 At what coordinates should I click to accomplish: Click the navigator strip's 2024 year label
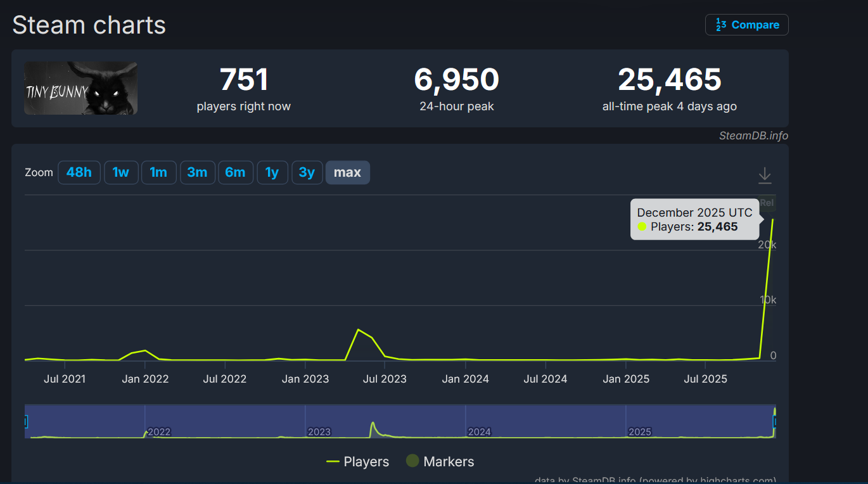(480, 432)
